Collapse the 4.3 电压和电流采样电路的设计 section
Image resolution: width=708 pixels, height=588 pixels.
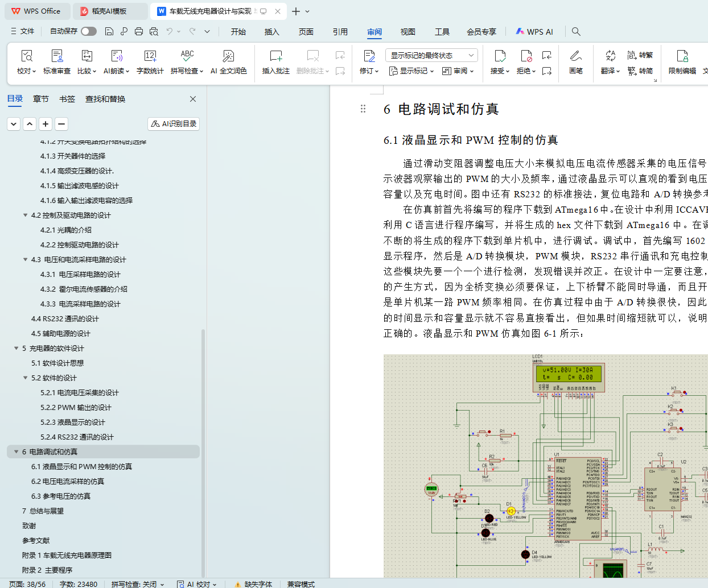25,259
